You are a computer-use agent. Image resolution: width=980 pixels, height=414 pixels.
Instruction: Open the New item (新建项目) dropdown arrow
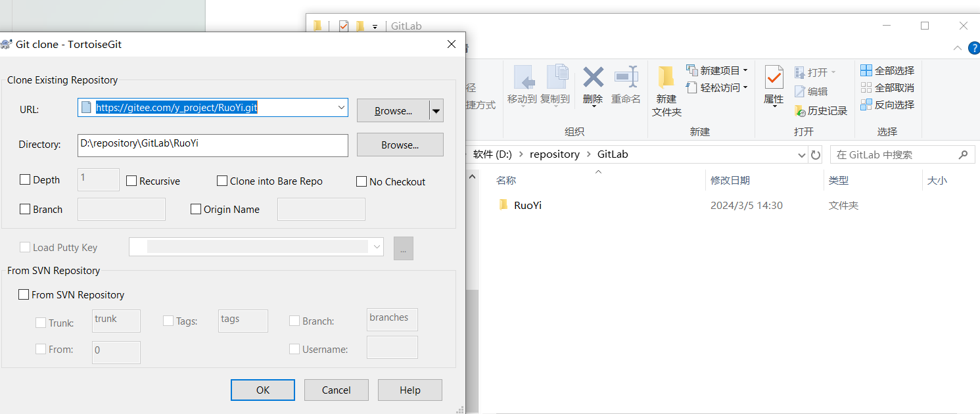click(x=745, y=70)
